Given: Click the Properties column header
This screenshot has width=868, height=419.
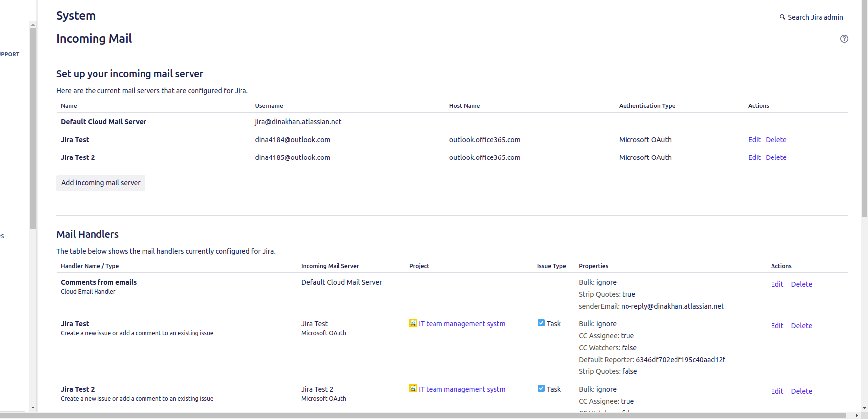Looking at the screenshot, I should [593, 266].
